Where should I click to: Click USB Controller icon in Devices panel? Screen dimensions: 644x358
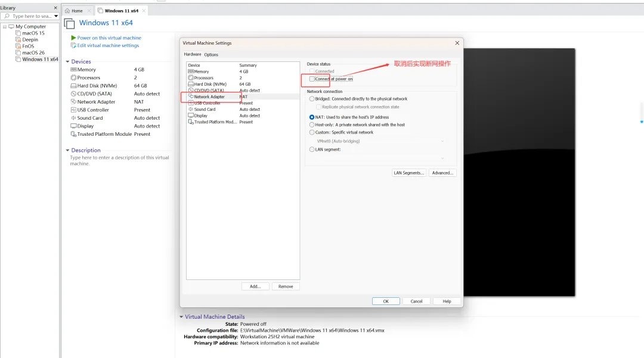click(x=73, y=110)
